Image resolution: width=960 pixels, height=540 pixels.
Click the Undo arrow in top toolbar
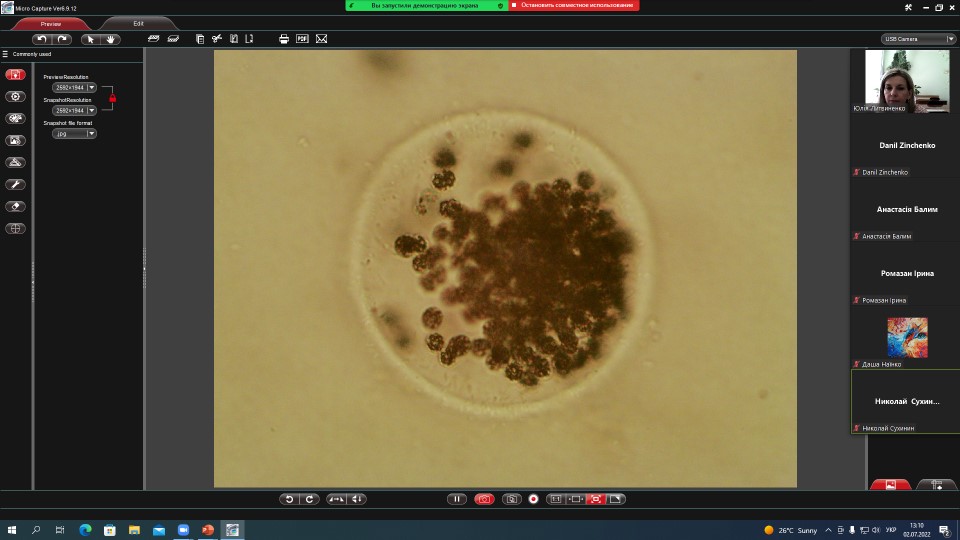[42, 39]
